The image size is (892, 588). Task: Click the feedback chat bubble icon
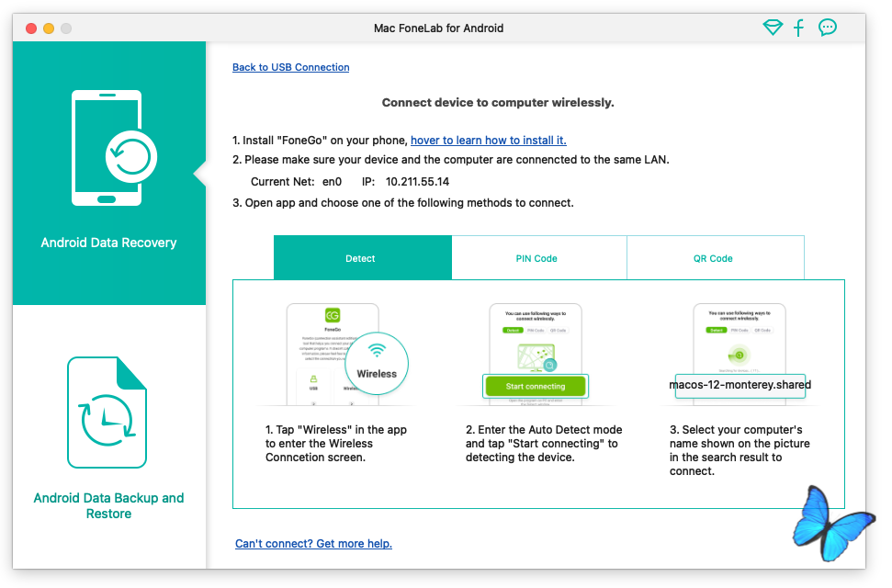pos(827,28)
